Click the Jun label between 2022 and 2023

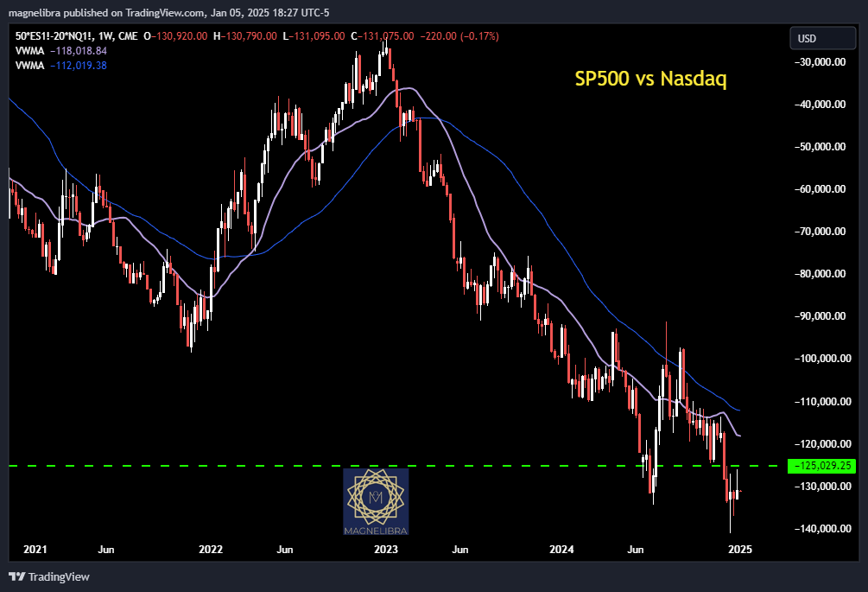(284, 550)
